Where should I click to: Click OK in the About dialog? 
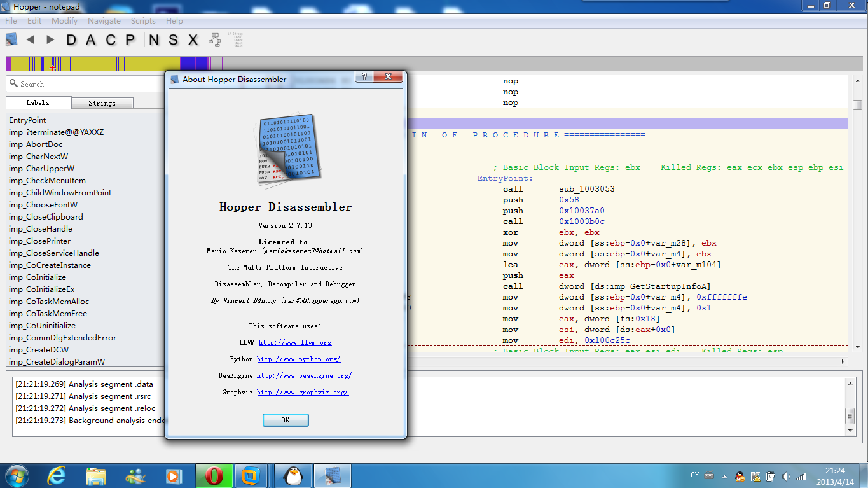[286, 420]
